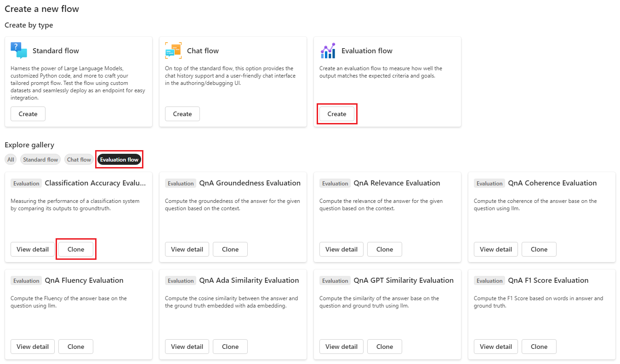620x364 pixels.
Task: Clone QnA GPT Similarity Evaluation flow
Action: point(385,347)
